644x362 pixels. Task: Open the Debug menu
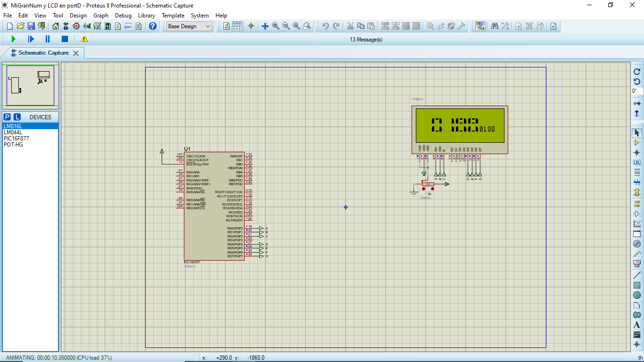123,16
